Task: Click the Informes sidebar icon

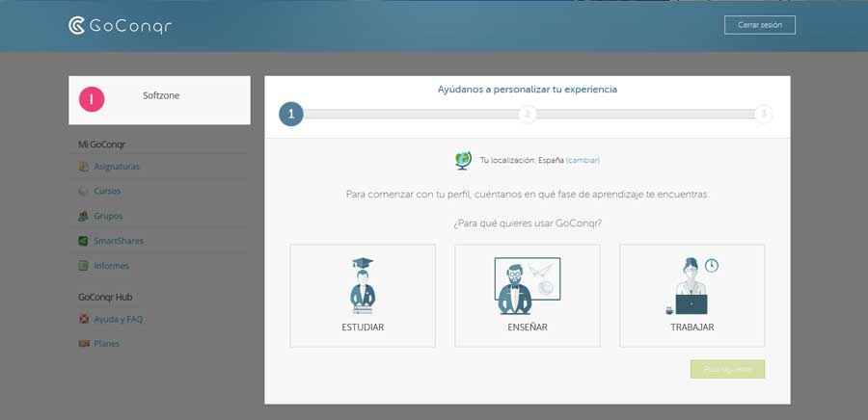Action: [84, 266]
